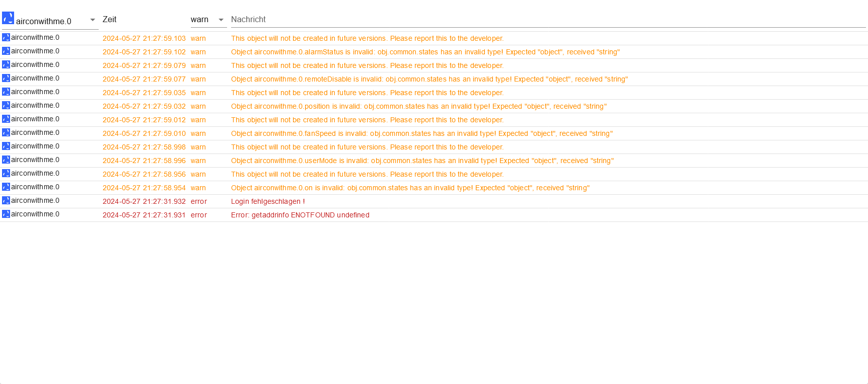Click the adapter icon in row 21:27:59.012
Image resolution: width=868 pixels, height=384 pixels.
(x=6, y=119)
